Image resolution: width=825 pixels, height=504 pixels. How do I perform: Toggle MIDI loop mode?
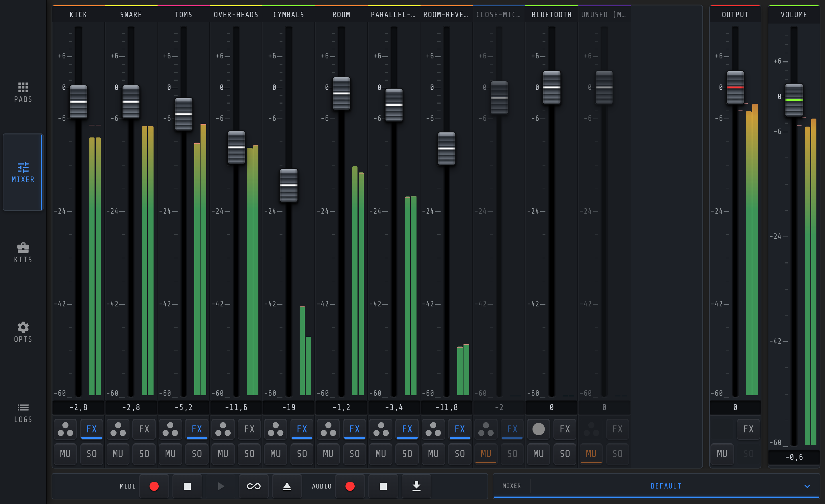[254, 486]
